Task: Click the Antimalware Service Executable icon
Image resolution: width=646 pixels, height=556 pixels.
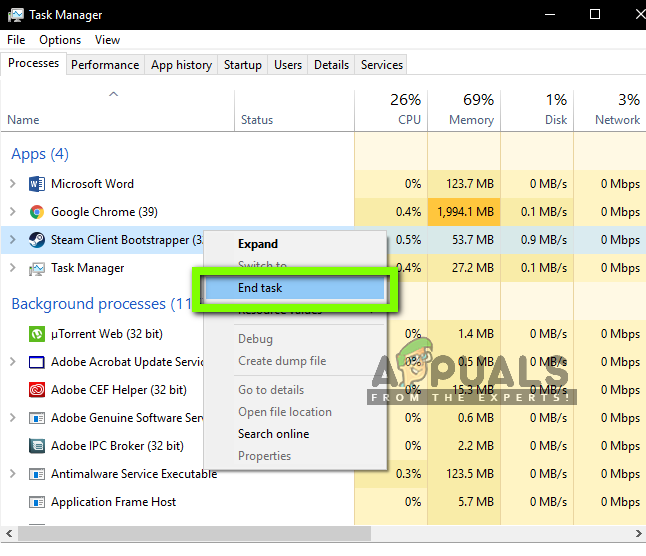Action: (x=37, y=474)
